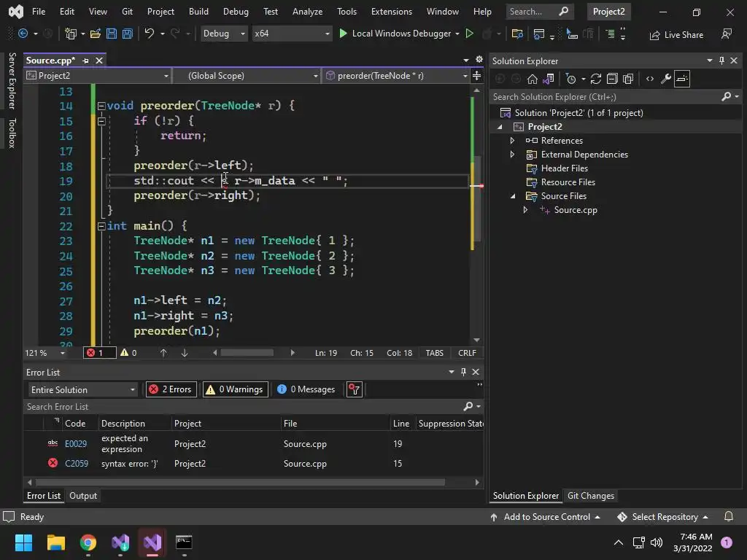Click the Search Solution Explorer field
This screenshot has height=560, width=747.
(606, 97)
